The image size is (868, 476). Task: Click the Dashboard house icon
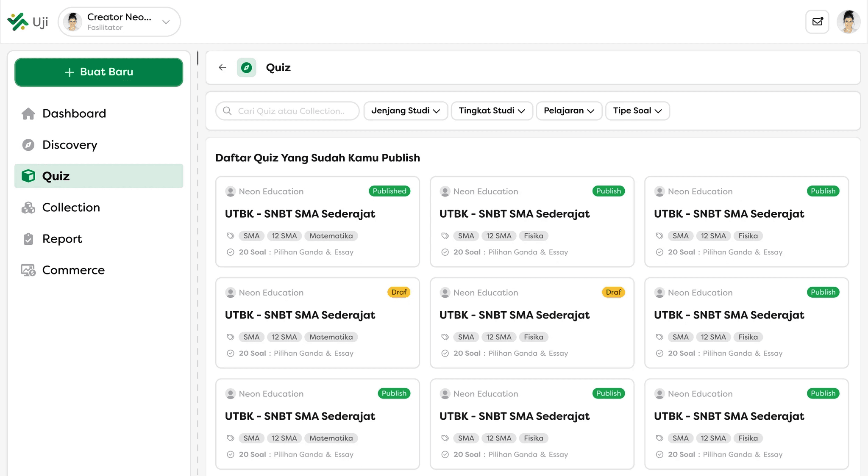point(28,113)
